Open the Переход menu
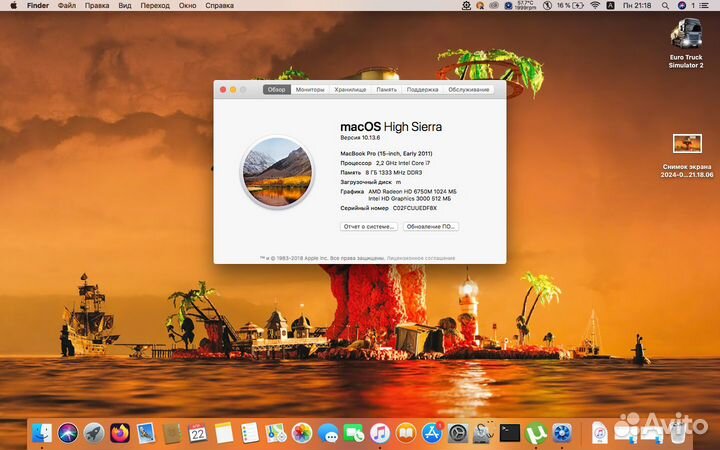The height and width of the screenshot is (450, 720). click(155, 6)
